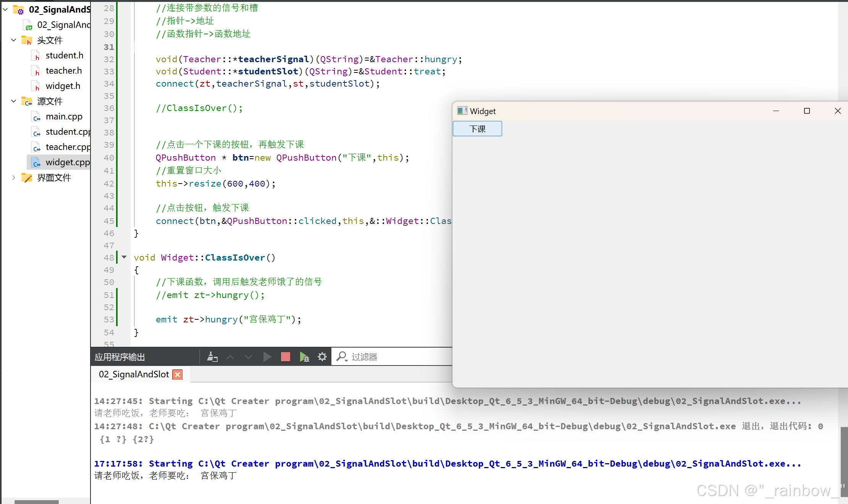Image resolution: width=848 pixels, height=504 pixels.
Task: Click the clear output broom icon
Action: pyautogui.click(x=212, y=357)
